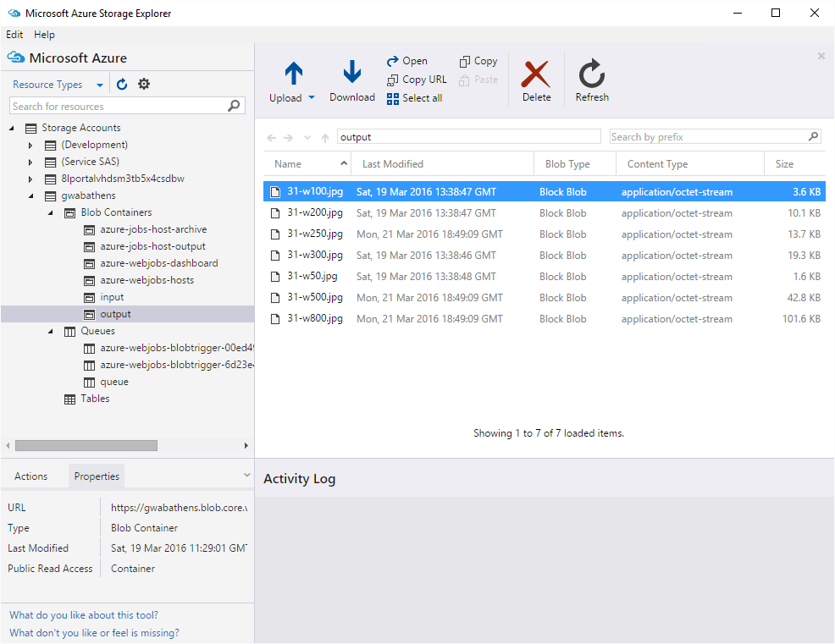Open the navigation history dropdown chevron
Viewport: 835px width, 644px height.
[307, 138]
